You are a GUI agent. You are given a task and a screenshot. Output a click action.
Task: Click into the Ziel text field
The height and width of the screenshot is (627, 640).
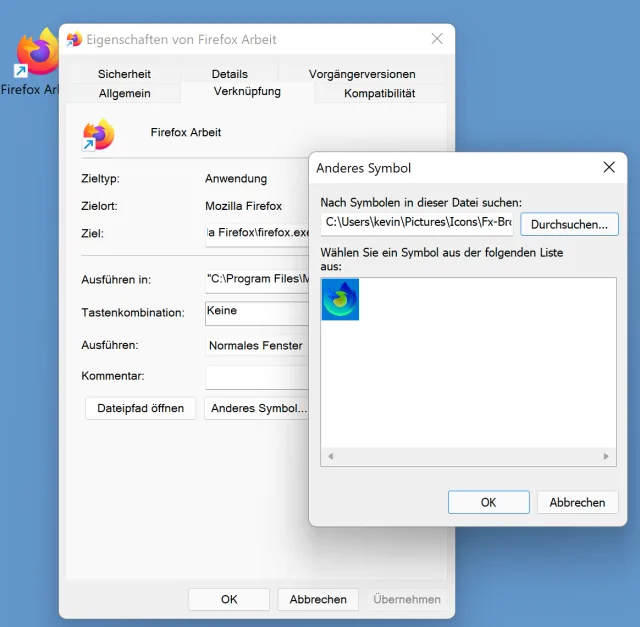pos(256,233)
